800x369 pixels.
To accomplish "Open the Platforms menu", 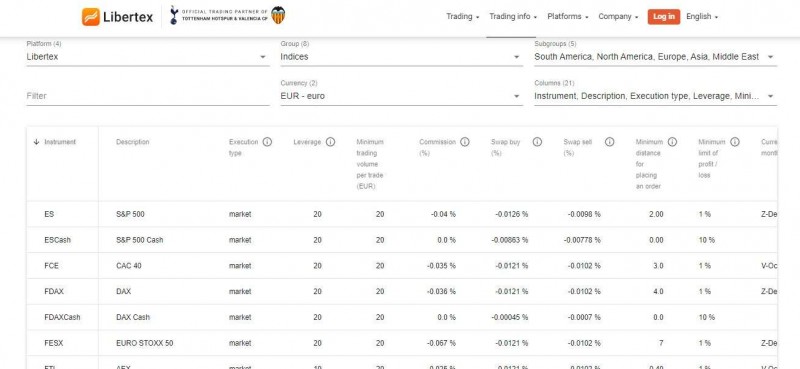I will click(567, 16).
